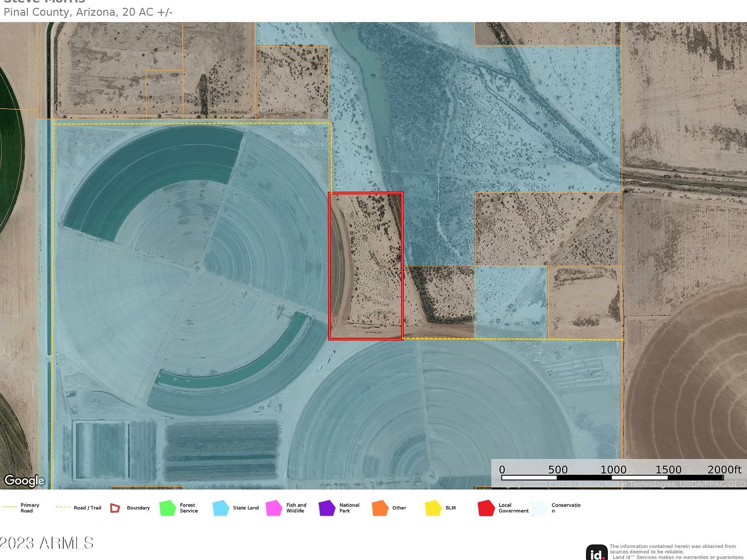Image resolution: width=747 pixels, height=560 pixels.
Task: Click the Steve Morris listing name
Action: pyautogui.click(x=45, y=1)
